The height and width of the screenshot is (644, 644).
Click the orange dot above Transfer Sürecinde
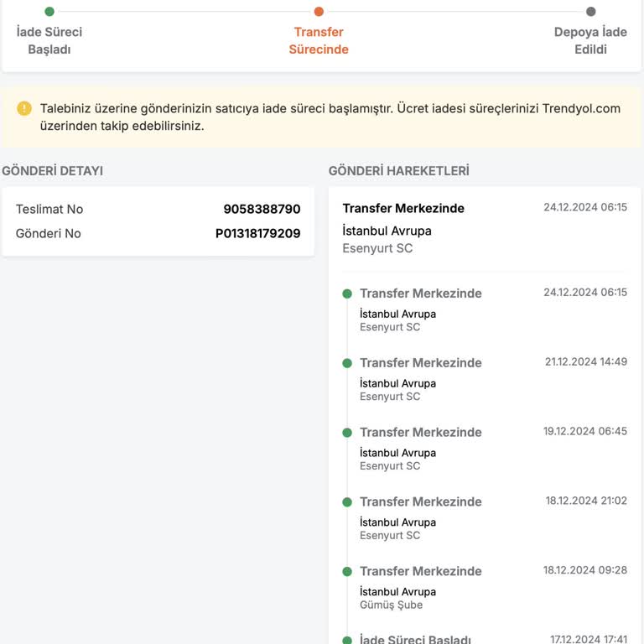[x=319, y=12]
